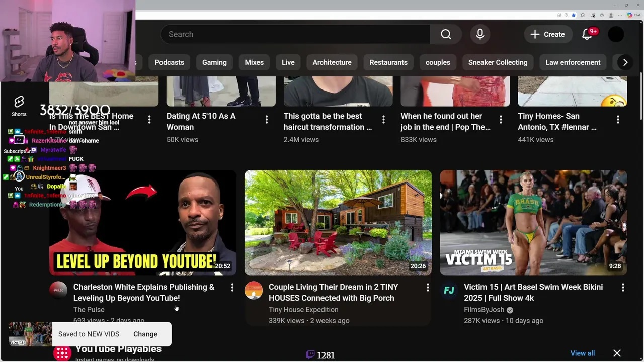Play the LEVEL UP BEYOND YOUTUBE thumbnail
The width and height of the screenshot is (644, 362).
click(143, 223)
